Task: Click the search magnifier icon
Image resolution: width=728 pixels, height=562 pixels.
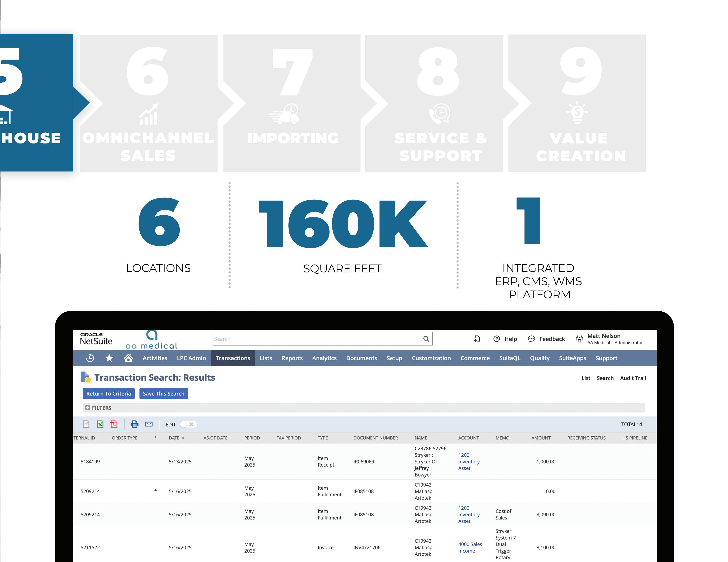Action: (x=426, y=339)
